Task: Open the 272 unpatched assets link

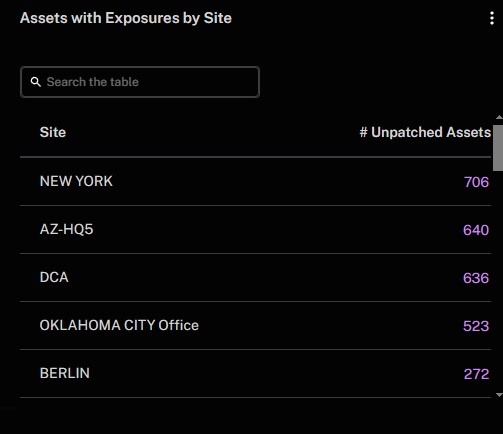Action: point(476,374)
